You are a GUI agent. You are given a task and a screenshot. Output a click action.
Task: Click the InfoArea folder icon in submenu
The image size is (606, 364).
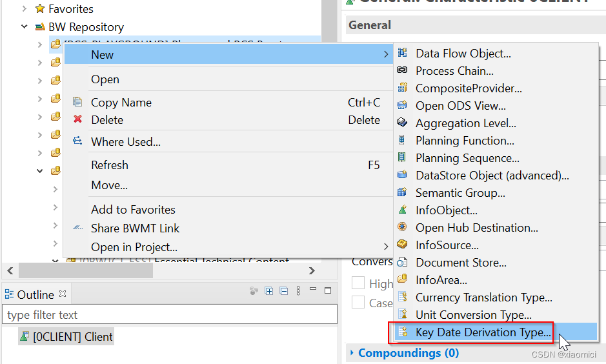click(402, 279)
